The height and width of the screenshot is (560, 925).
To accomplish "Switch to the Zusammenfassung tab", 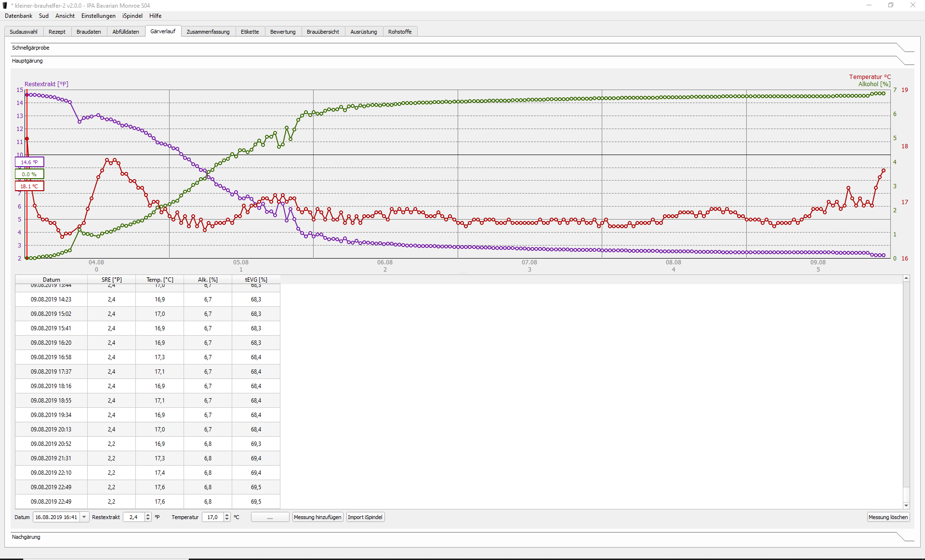I will (x=208, y=32).
